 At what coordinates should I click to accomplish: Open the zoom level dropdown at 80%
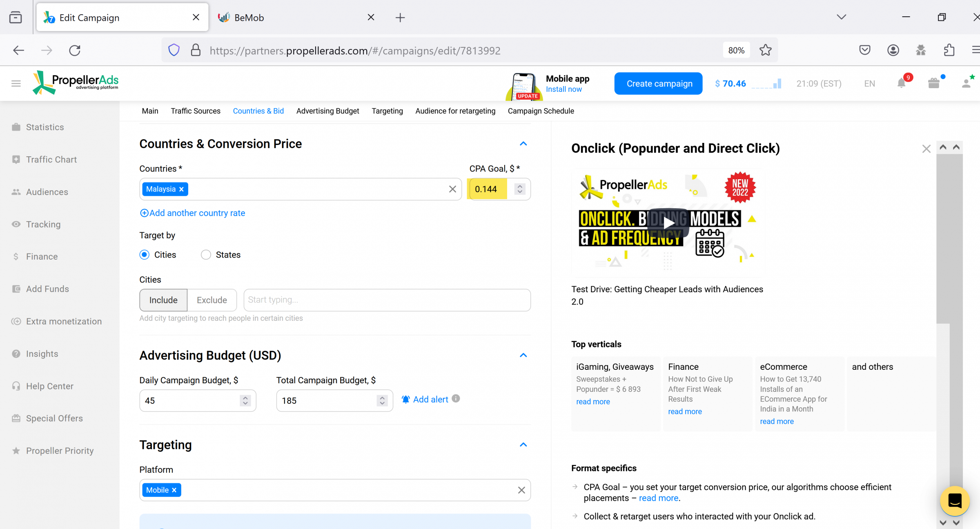tap(736, 50)
